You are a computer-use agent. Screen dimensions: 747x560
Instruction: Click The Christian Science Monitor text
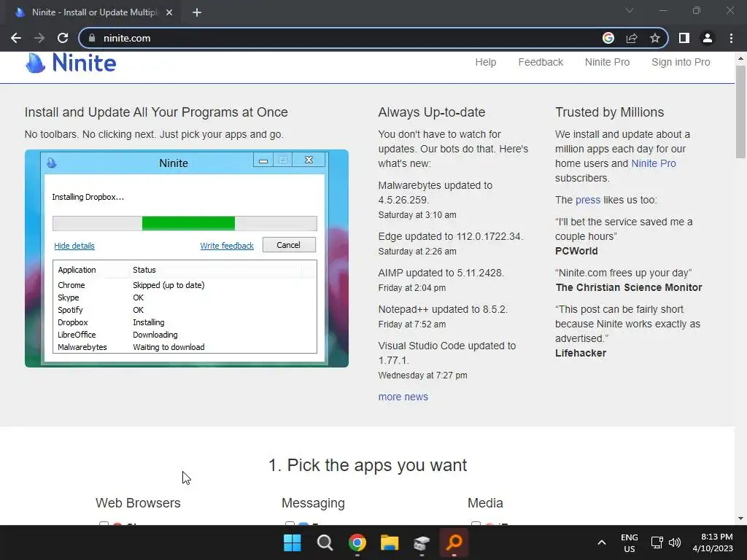[x=628, y=287]
